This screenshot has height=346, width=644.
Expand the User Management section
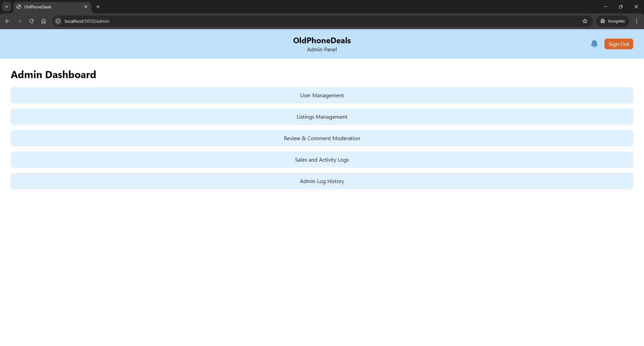click(x=322, y=95)
